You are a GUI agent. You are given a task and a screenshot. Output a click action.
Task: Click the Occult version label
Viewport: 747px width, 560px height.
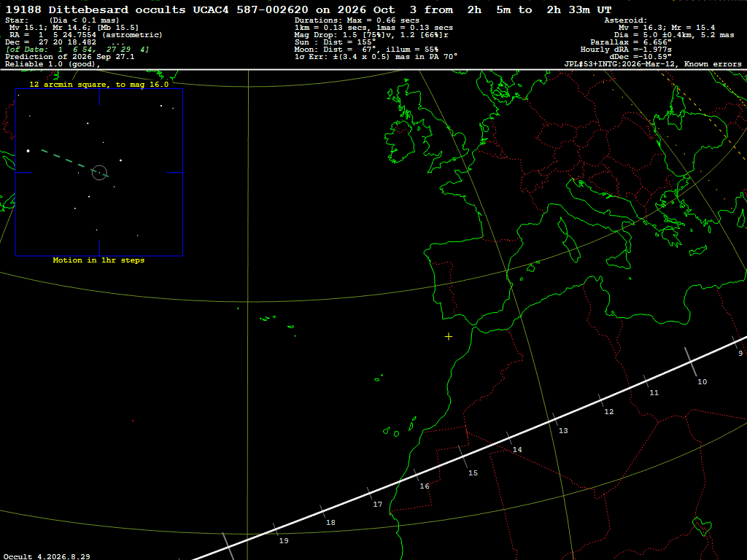(47, 556)
